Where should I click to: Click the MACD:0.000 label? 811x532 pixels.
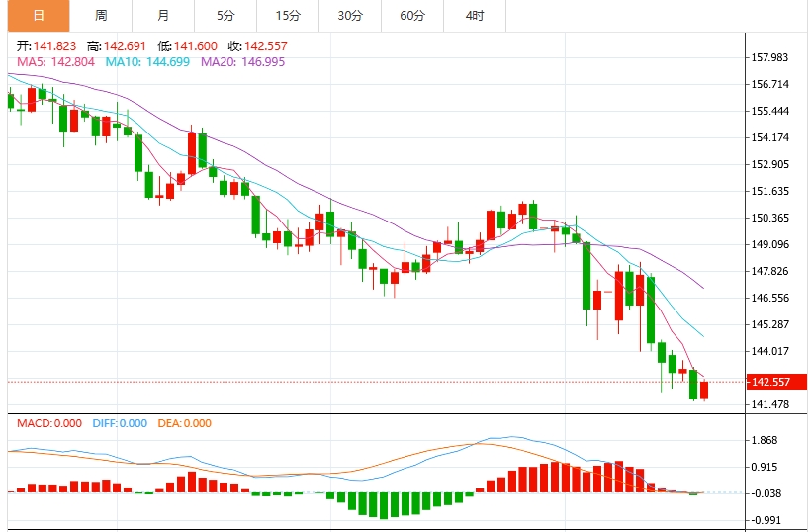click(49, 423)
